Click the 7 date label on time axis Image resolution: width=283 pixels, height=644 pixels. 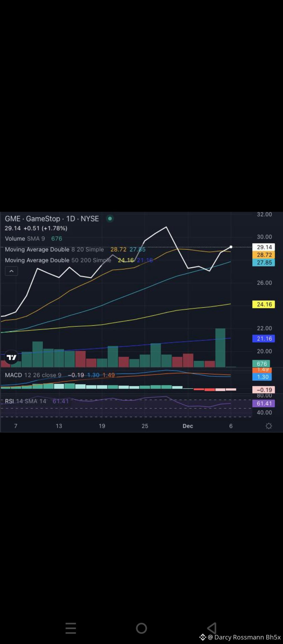pos(16,426)
